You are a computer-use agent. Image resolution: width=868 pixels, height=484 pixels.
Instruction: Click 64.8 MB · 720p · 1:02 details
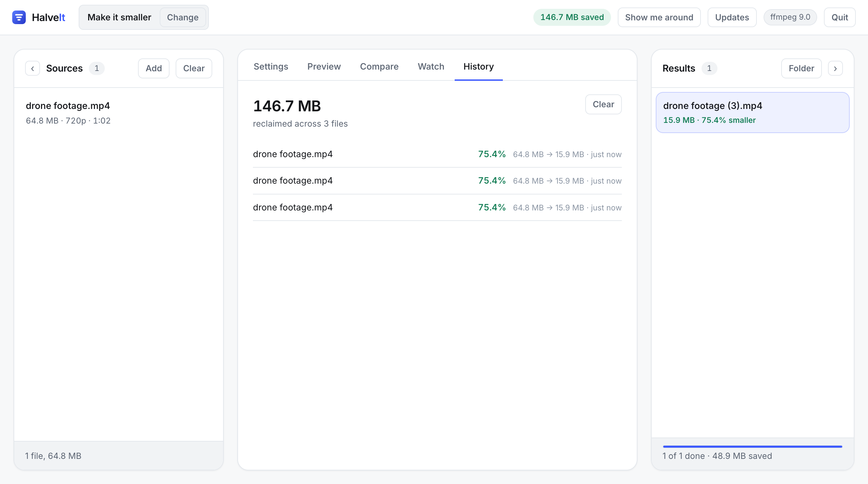pos(68,120)
